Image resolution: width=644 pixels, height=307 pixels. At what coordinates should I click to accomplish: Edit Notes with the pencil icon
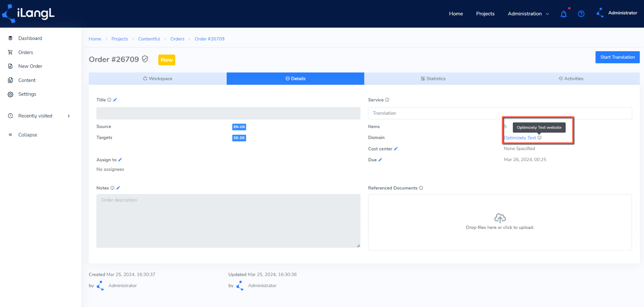coord(118,188)
